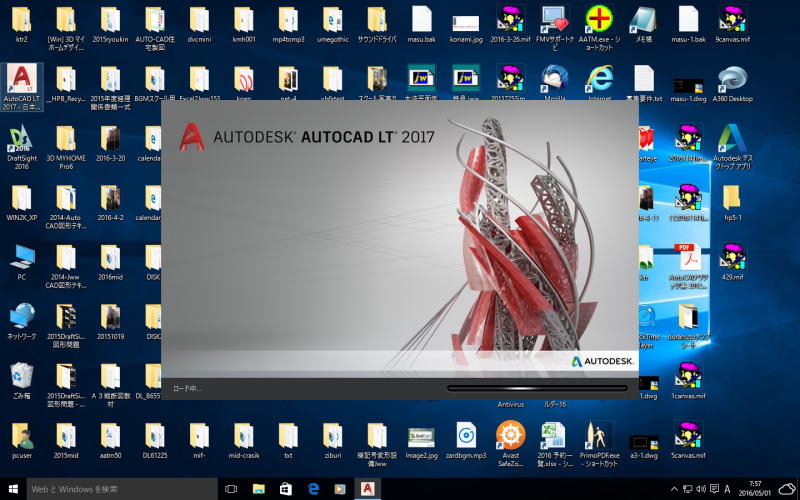Select the A360 Desktop icon
This screenshot has height=500, width=800.
point(732,85)
